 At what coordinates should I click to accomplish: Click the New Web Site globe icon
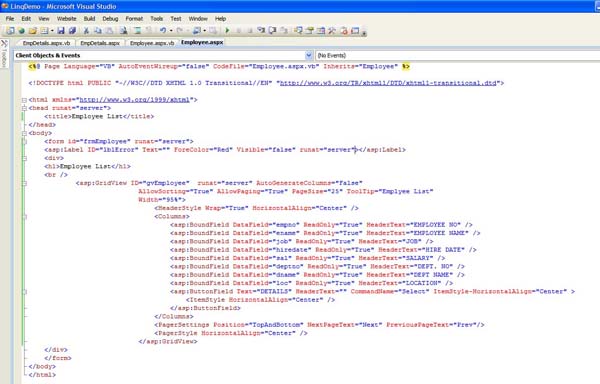[22, 31]
